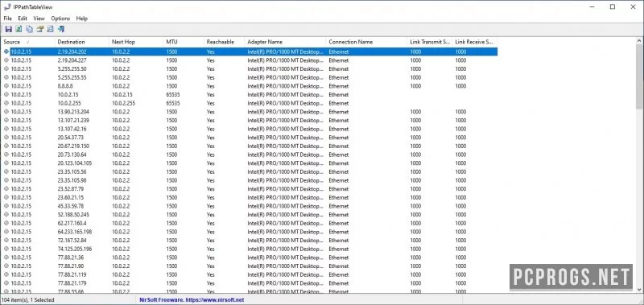Open the Options menu

tap(60, 19)
